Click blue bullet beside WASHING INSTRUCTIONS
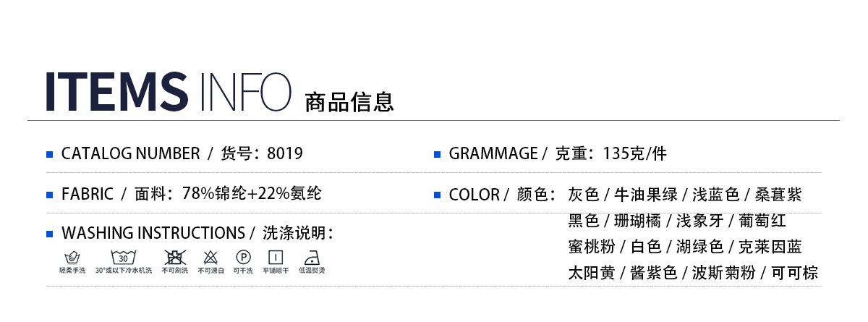This screenshot has width=868, height=322. coord(50,234)
